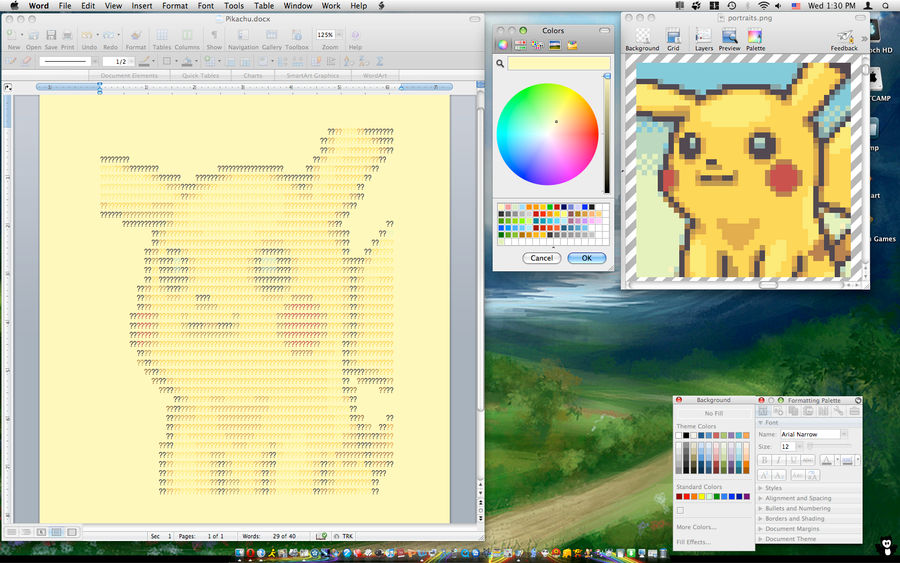Toggle Superscript in the Formatting Palette
900x563 pixels.
click(x=764, y=475)
